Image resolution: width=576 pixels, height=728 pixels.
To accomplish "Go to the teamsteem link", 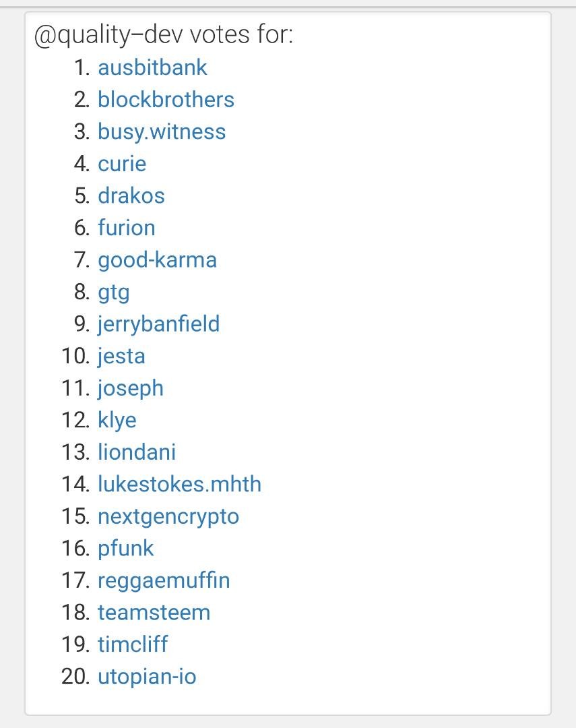I will 154,613.
